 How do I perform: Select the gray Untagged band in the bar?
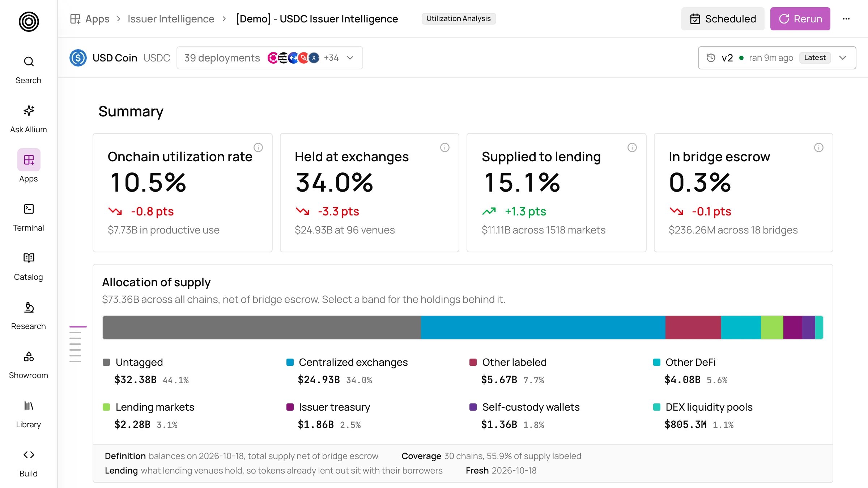pos(262,328)
